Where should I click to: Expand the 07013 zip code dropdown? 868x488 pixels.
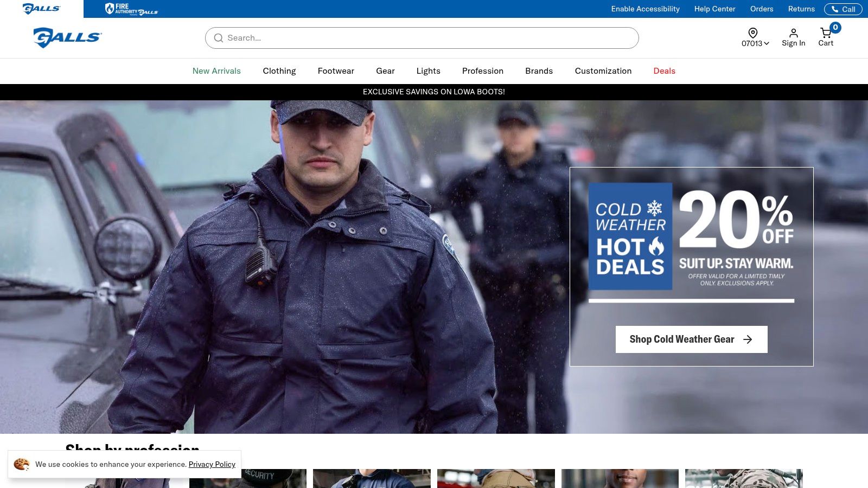click(755, 43)
